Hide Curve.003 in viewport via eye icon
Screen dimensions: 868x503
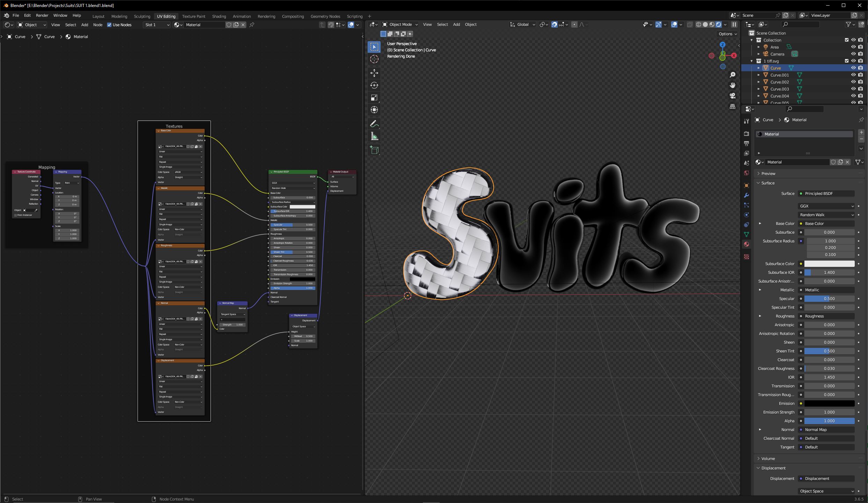pos(853,89)
